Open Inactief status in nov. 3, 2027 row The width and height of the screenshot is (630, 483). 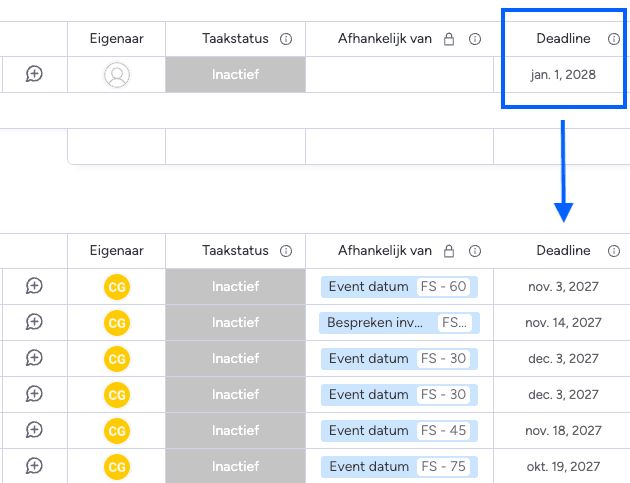pos(235,287)
